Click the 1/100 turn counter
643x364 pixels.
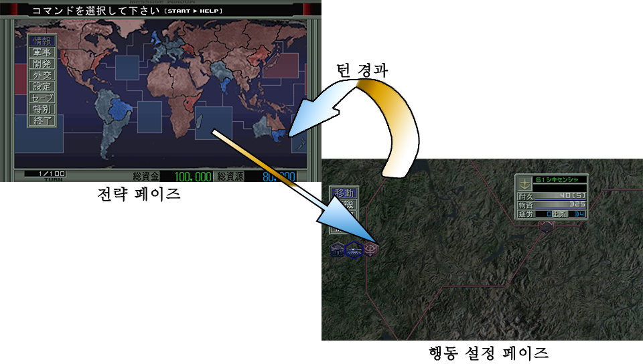click(46, 174)
